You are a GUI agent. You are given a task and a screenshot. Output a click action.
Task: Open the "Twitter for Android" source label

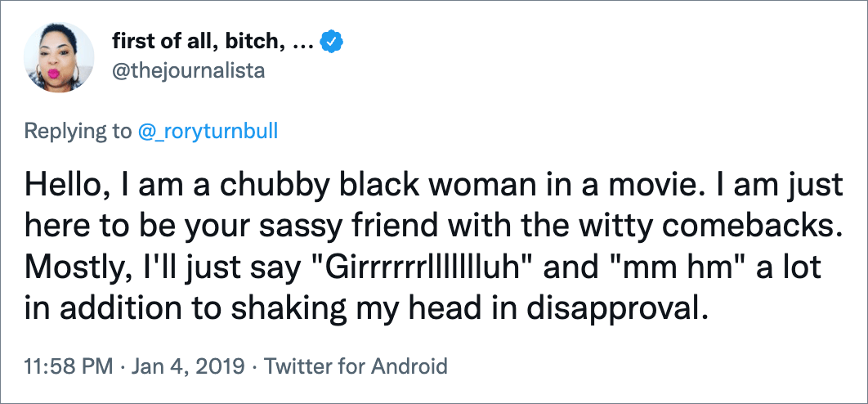[x=355, y=366]
